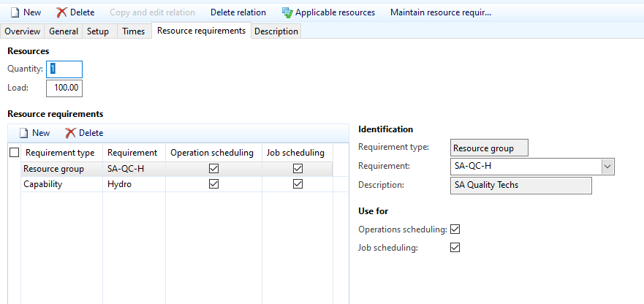Click the New icon in Resource requirements grid toolbar
This screenshot has height=304, width=644.
click(24, 133)
